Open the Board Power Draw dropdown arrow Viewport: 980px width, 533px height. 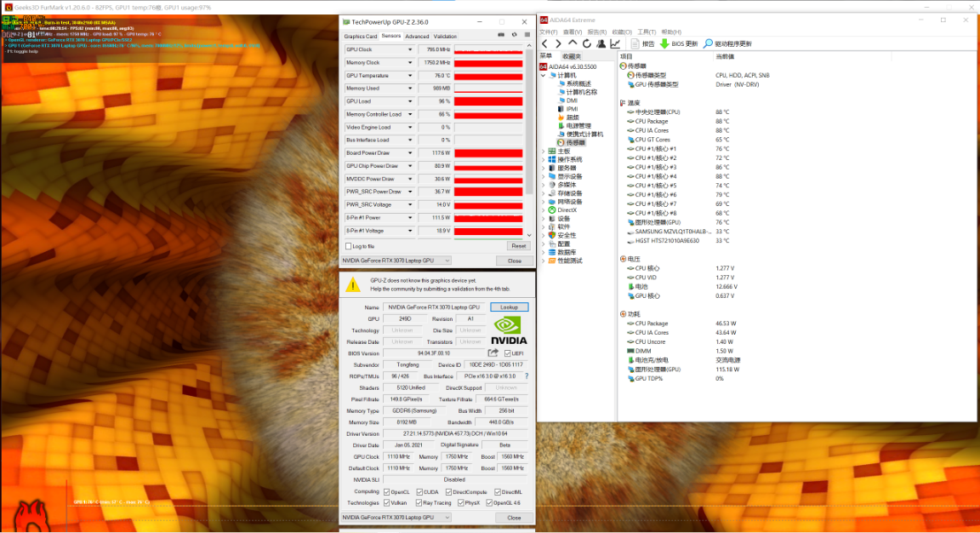pos(410,153)
